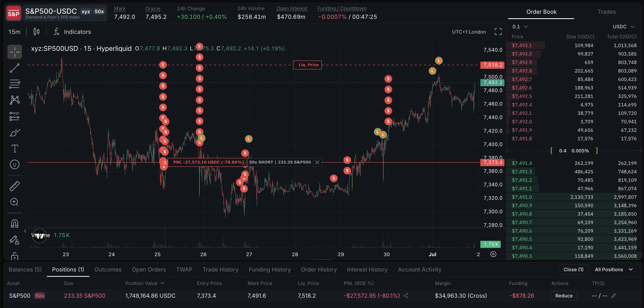
Task: Open the TWAP tab
Action: point(184,269)
